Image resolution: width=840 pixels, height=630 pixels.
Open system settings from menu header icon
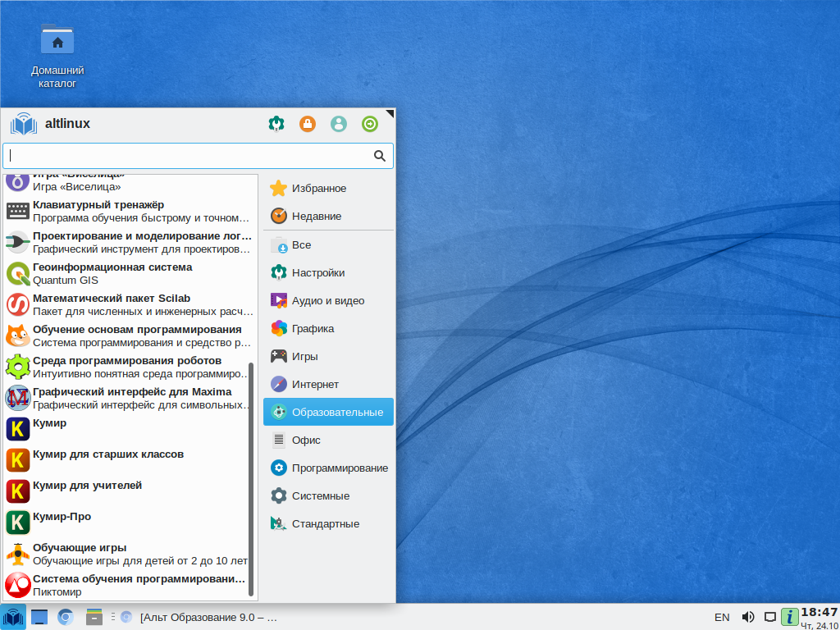pos(276,124)
